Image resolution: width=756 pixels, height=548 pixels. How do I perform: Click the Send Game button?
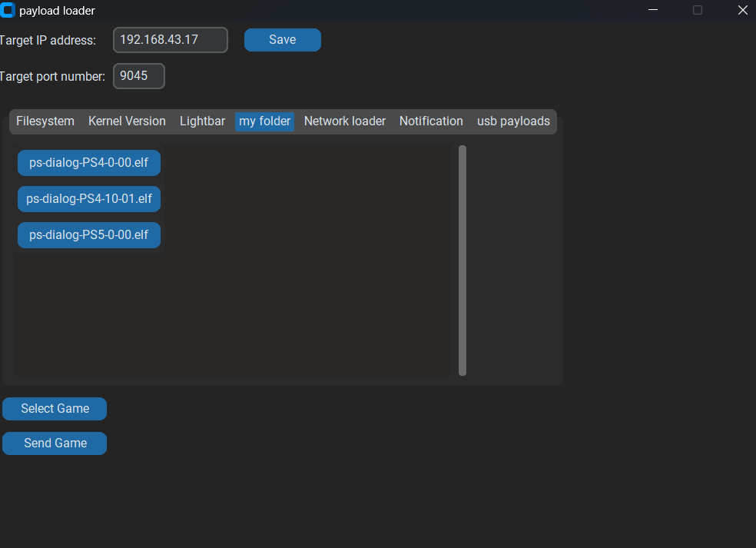54,443
